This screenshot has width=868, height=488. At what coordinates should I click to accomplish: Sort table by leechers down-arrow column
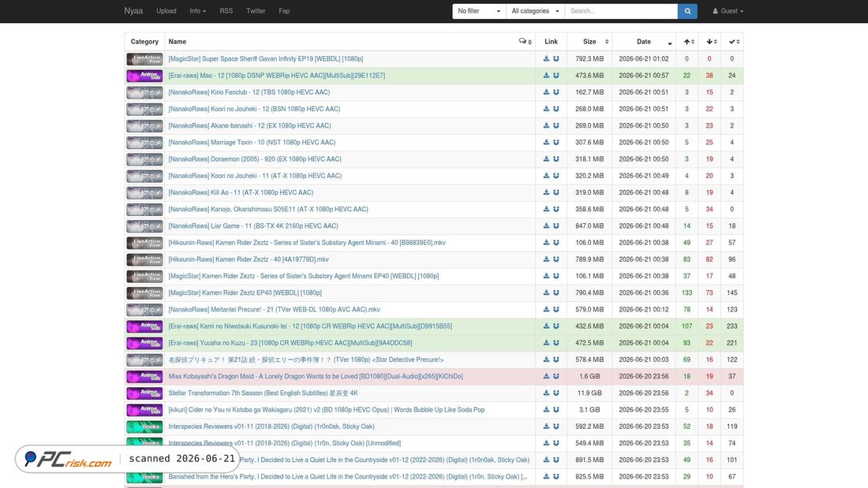709,42
